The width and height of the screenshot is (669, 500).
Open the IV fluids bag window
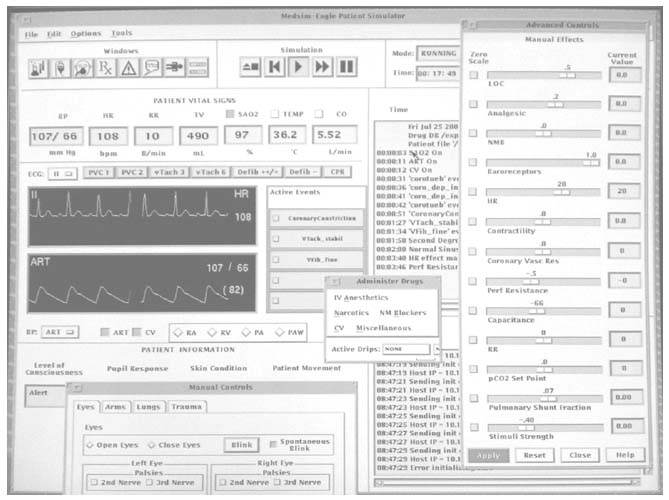point(61,68)
